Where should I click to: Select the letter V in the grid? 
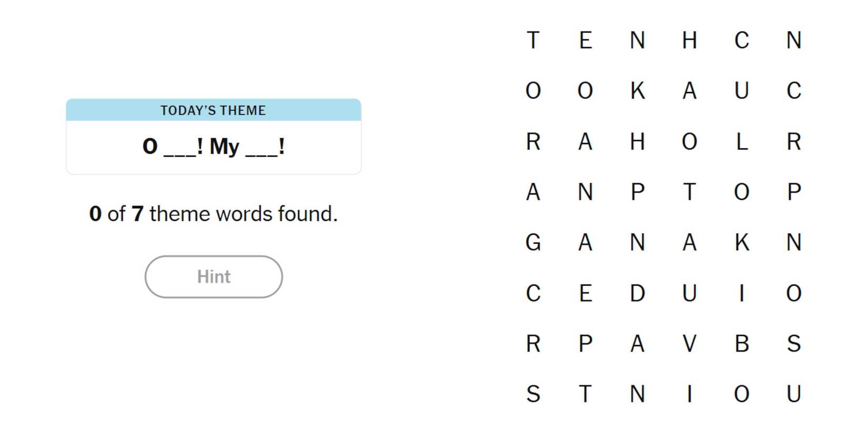pyautogui.click(x=689, y=344)
